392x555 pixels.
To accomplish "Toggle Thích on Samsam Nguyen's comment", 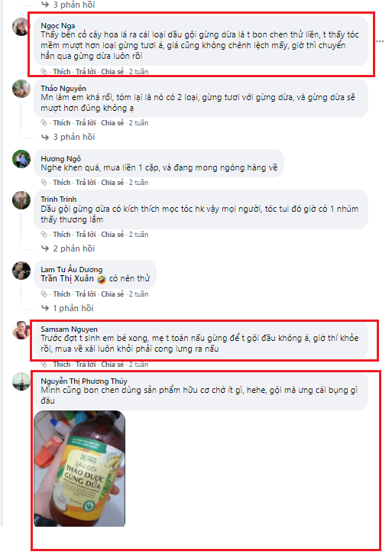I will 62,365.
